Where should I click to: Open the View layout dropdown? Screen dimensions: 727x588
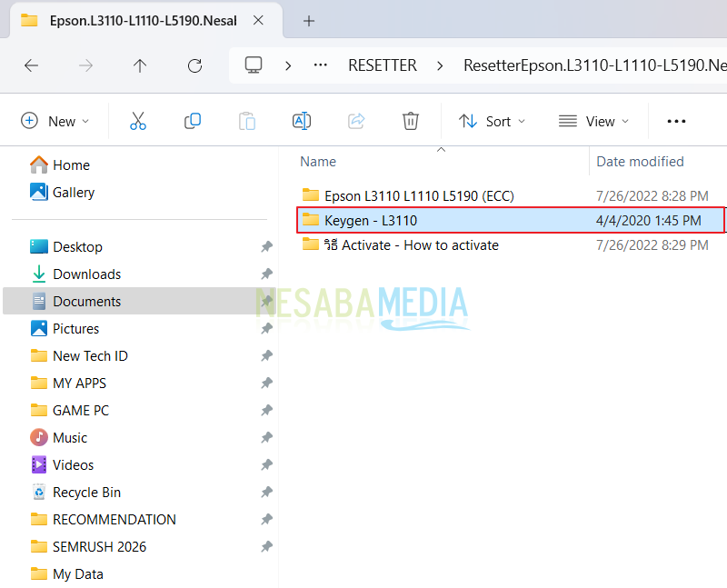tap(593, 121)
